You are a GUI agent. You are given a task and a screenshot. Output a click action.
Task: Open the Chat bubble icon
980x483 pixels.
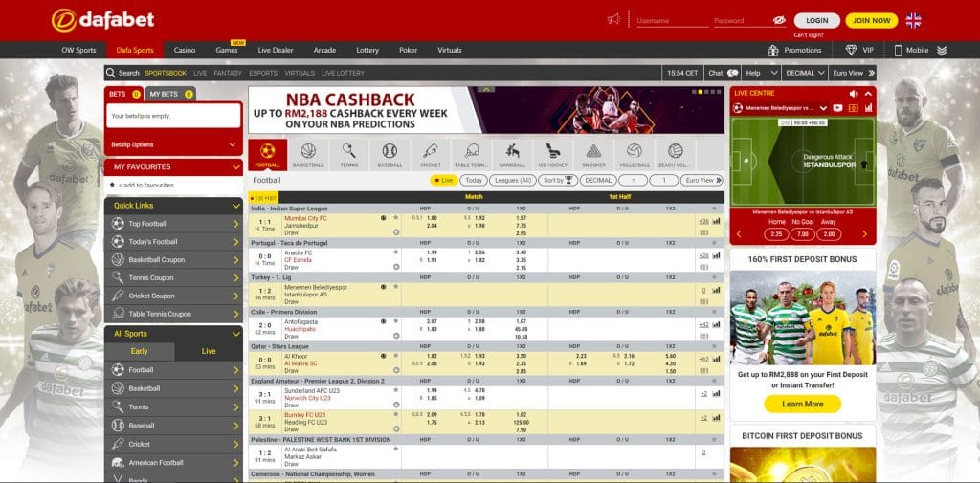[x=732, y=73]
